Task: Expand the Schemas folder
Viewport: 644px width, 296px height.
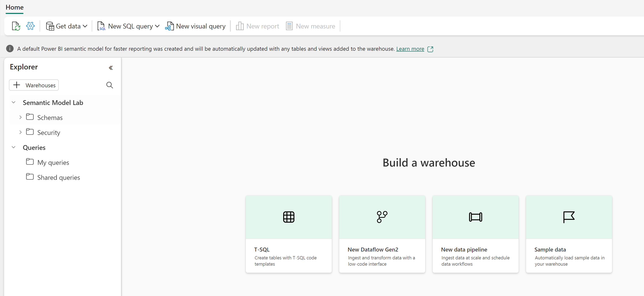Action: coord(20,117)
